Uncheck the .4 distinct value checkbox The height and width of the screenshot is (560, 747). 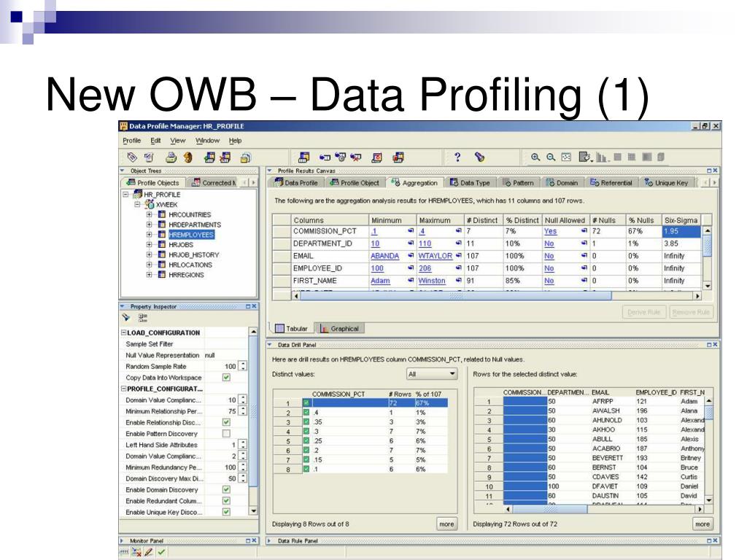(306, 413)
